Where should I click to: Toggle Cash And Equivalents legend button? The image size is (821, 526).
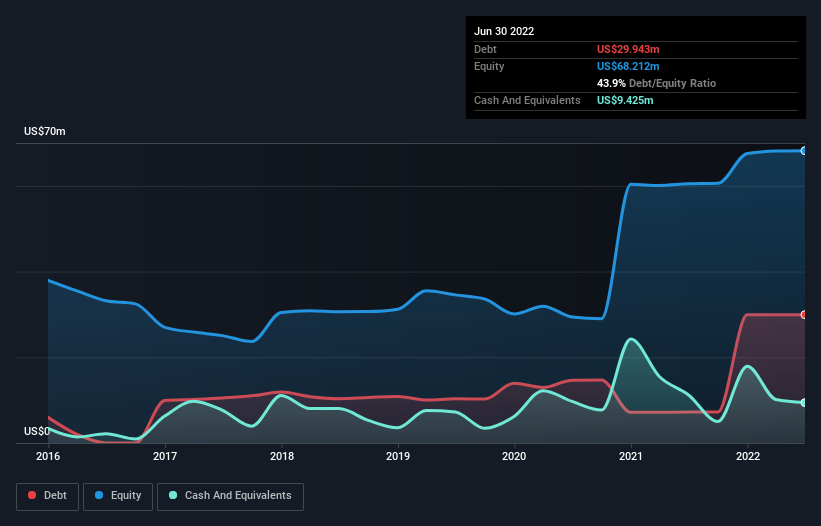click(230, 496)
